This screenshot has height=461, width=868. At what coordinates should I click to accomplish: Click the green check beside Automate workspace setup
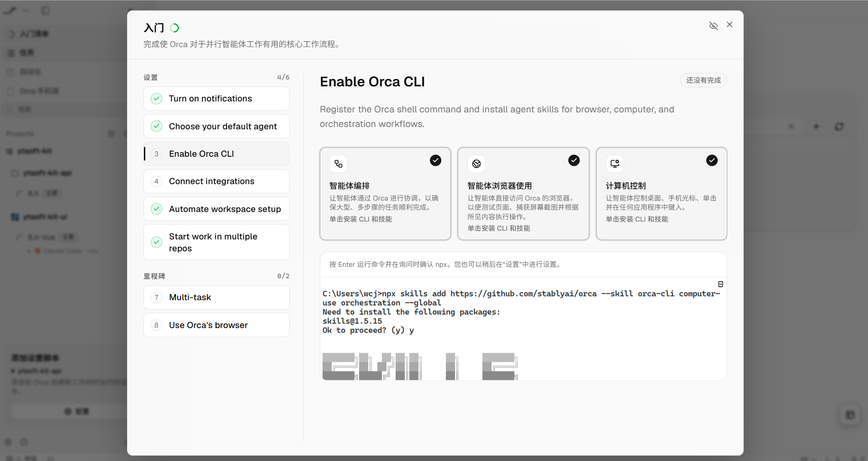pos(157,209)
